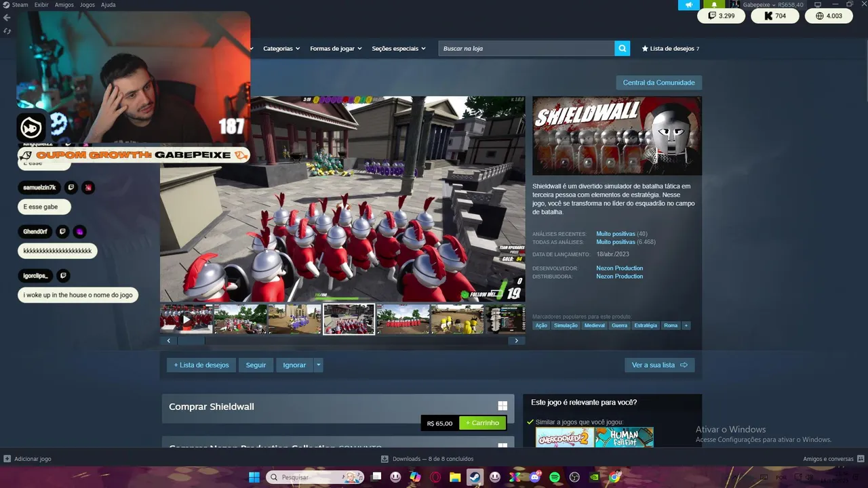Open Spotify from the taskbar
The width and height of the screenshot is (868, 488).
[x=554, y=477]
